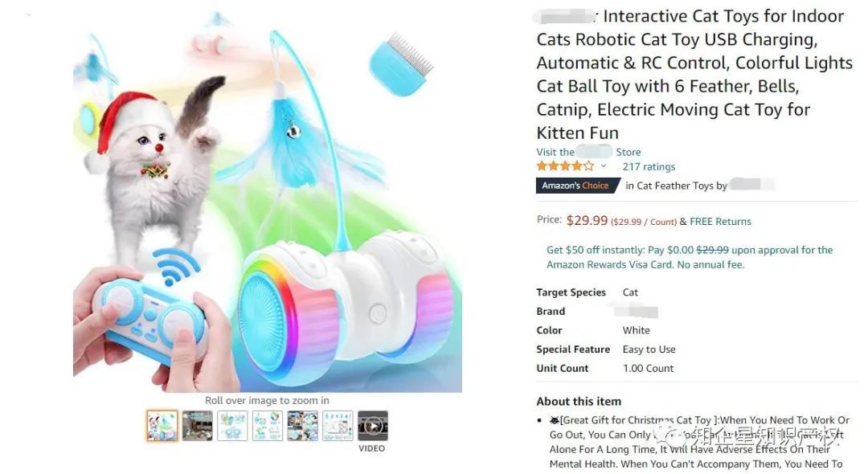Click the Amazon's Choice badge
Viewport: 868px width, 474px height.
(576, 185)
